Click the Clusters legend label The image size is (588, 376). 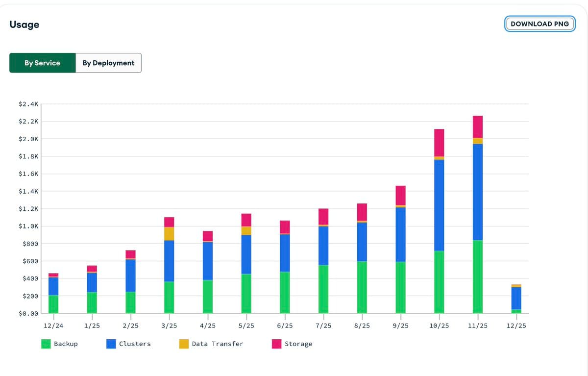click(x=135, y=344)
